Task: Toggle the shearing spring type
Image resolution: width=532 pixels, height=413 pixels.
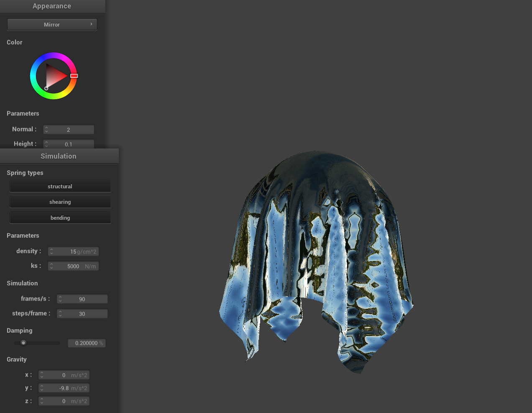Action: point(60,202)
